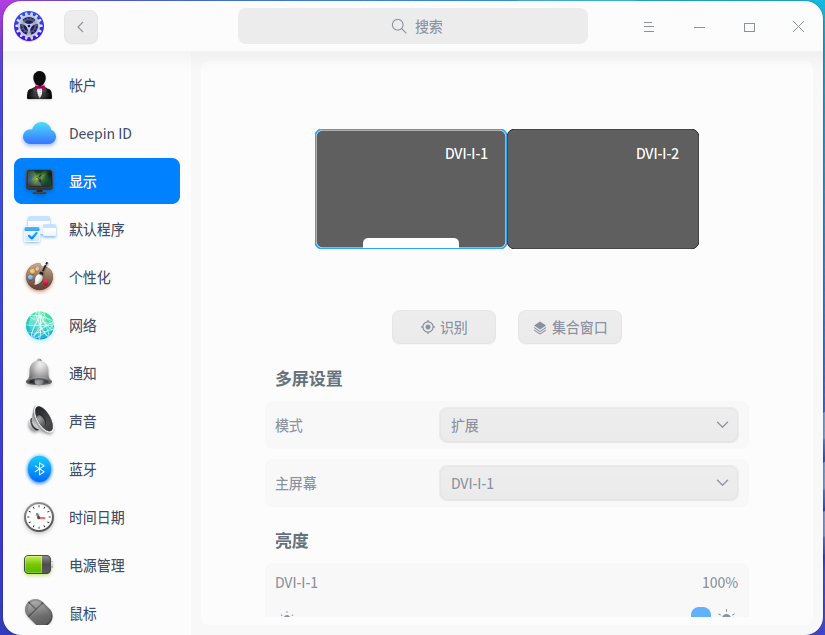
Task: Click the DVI-I-1 brightness slider handle
Action: coord(701,613)
